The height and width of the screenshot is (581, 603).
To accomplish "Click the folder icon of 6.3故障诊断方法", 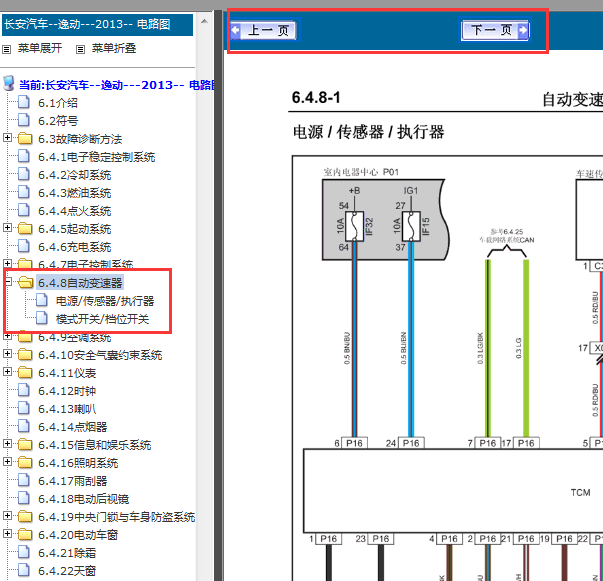I will click(x=25, y=138).
